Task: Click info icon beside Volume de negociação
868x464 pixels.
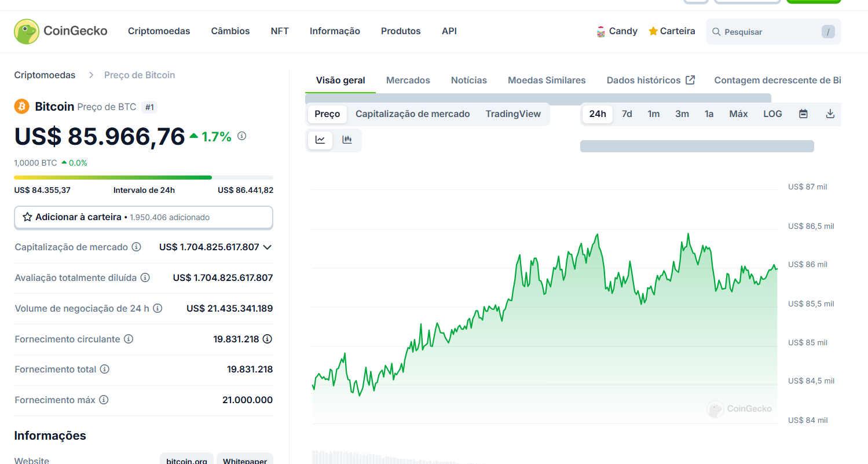Action: pyautogui.click(x=158, y=308)
